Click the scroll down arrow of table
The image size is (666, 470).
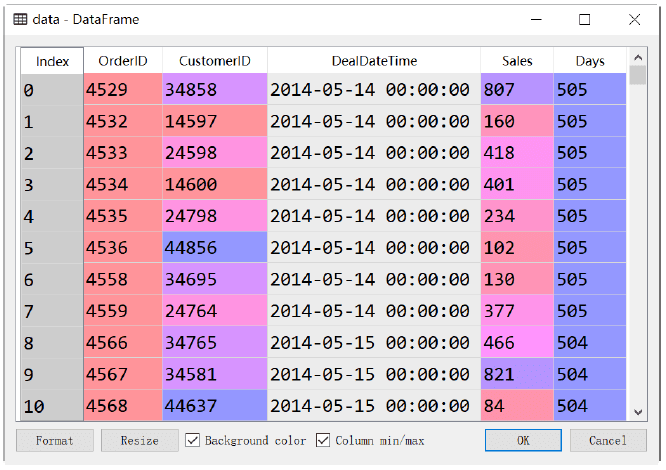[638, 412]
